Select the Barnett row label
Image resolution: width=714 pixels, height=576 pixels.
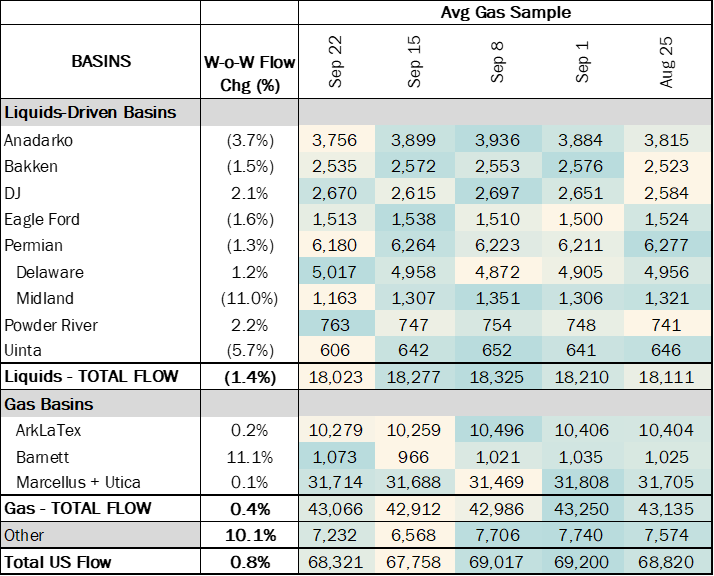[42, 457]
